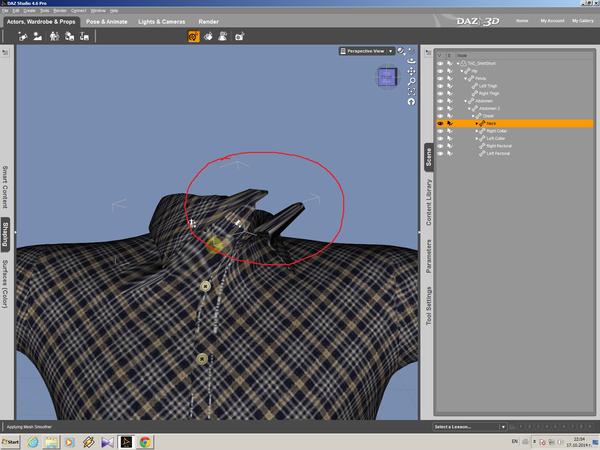
Task: Click the fourth icon in the left toolbar group
Action: point(69,37)
